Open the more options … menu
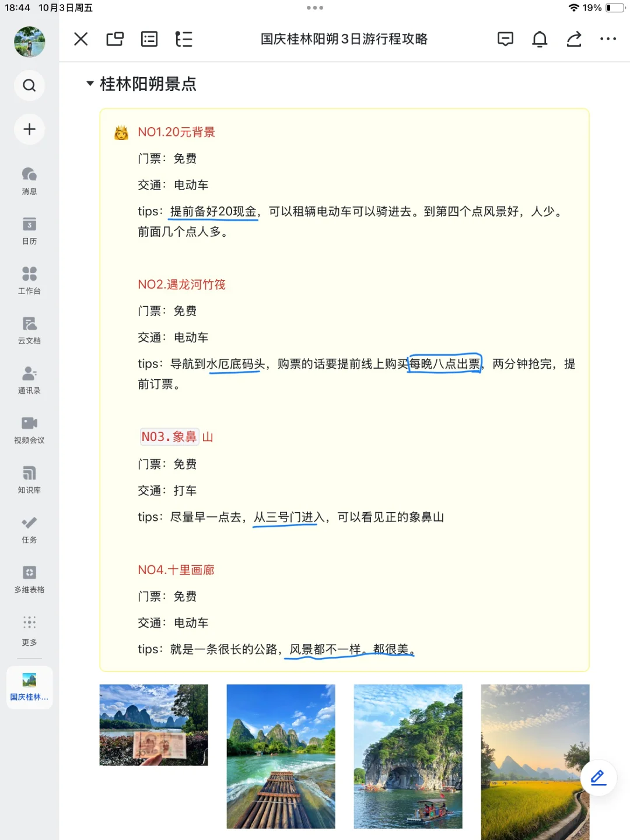Image resolution: width=630 pixels, height=840 pixels. pyautogui.click(x=608, y=39)
